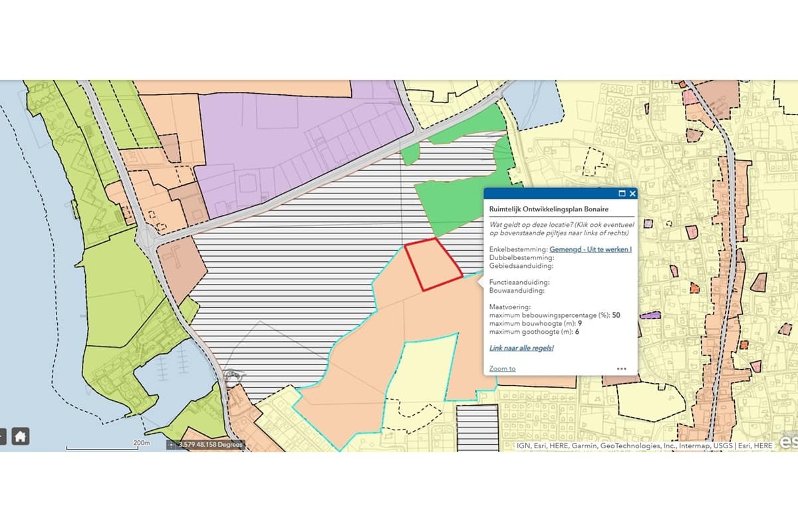Open 'Gemengd - Uit te werken I' link
The height and width of the screenshot is (532, 798).
pyautogui.click(x=591, y=249)
